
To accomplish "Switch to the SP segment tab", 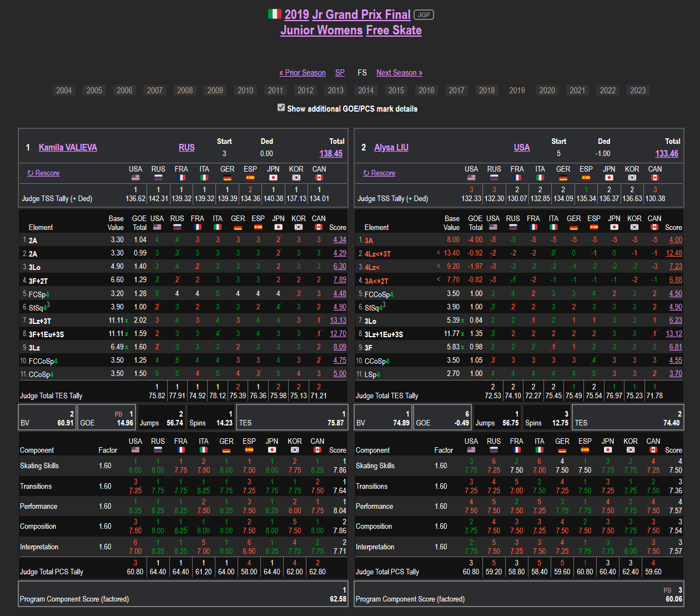I will [x=340, y=73].
